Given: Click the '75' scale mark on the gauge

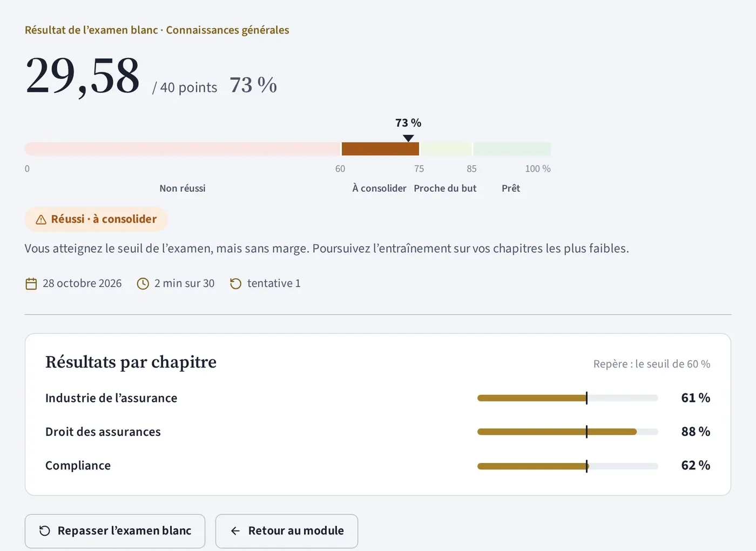Looking at the screenshot, I should 419,169.
